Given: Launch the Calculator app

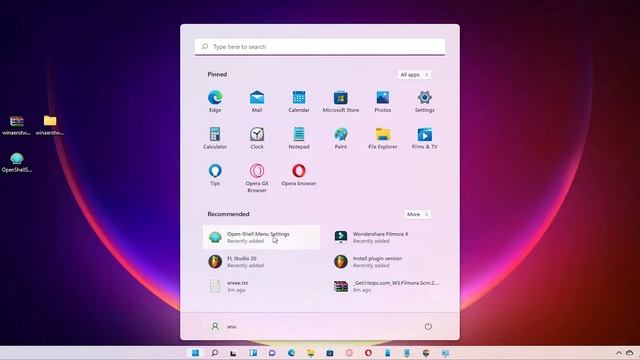Looking at the screenshot, I should pyautogui.click(x=215, y=138).
